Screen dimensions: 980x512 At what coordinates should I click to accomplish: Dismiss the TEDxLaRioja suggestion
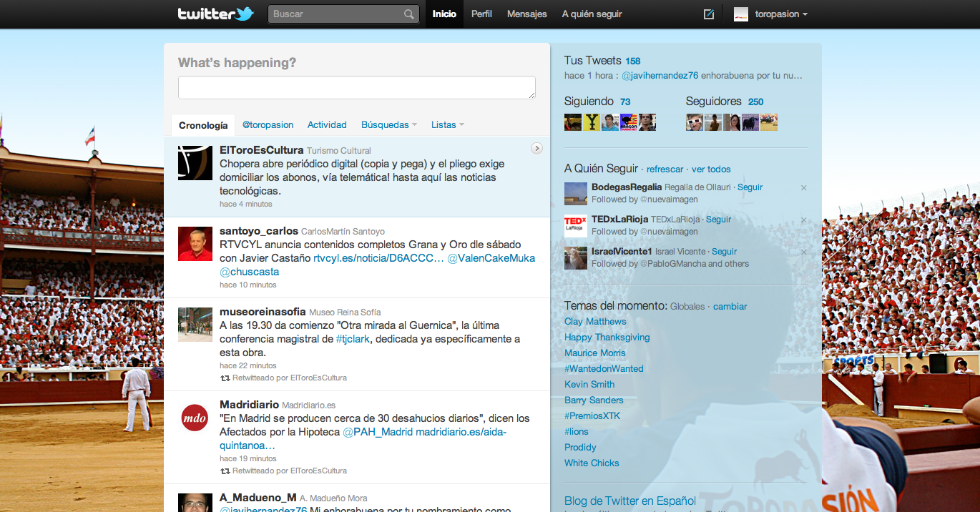[x=803, y=220]
